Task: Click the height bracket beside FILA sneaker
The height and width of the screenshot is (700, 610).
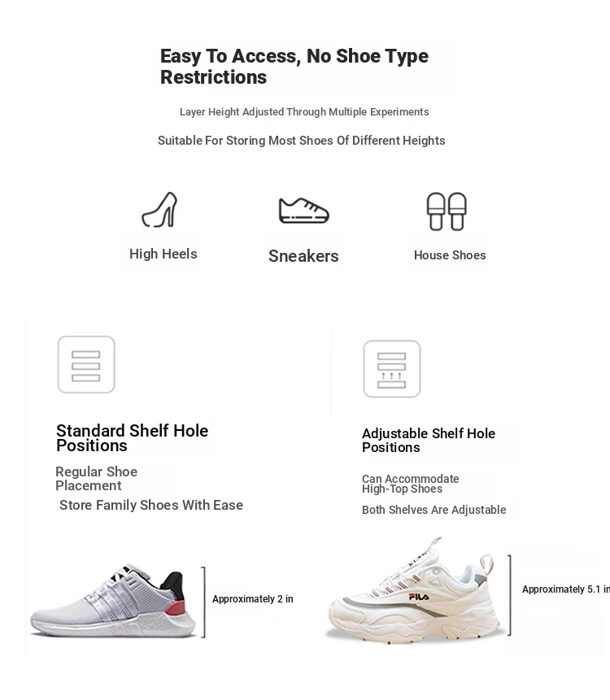Action: click(509, 594)
